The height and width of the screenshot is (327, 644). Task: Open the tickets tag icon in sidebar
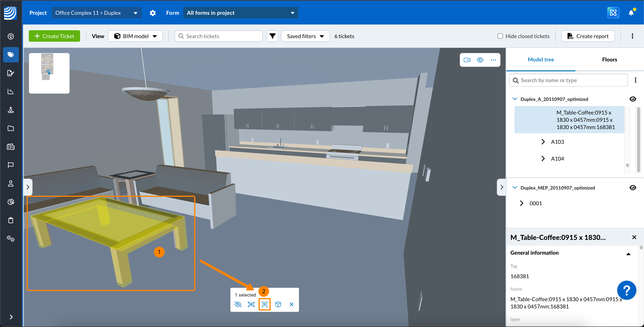(x=11, y=55)
